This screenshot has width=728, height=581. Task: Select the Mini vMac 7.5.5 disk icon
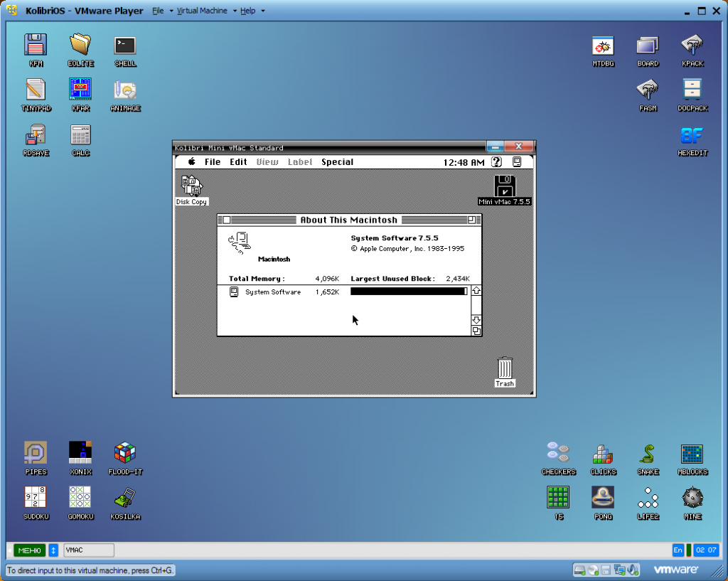click(505, 186)
